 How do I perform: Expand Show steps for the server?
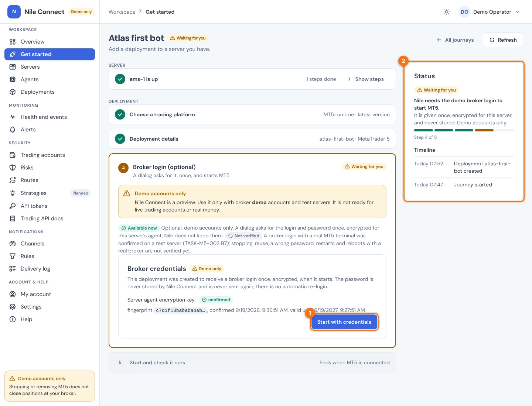point(366,79)
